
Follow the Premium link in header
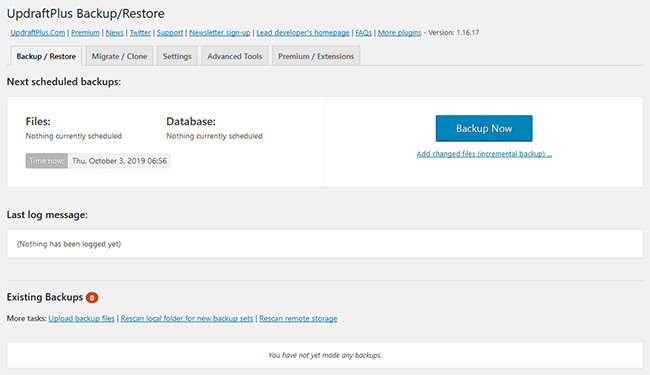point(85,33)
